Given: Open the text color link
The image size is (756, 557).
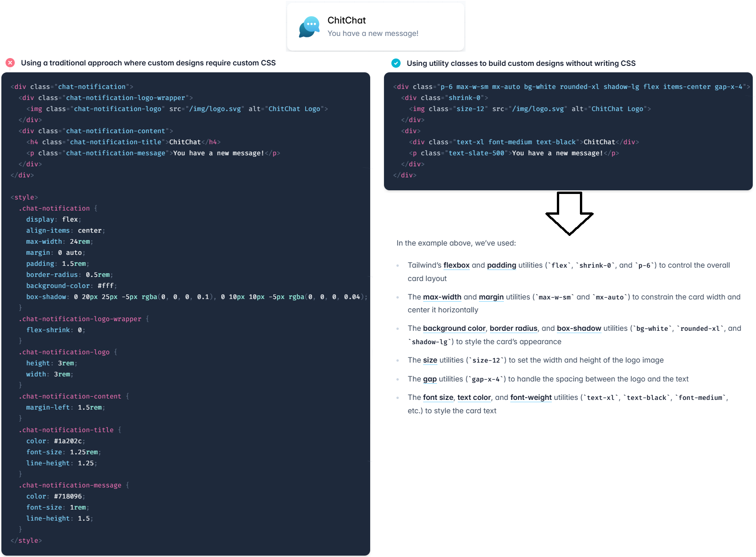Looking at the screenshot, I should (474, 398).
